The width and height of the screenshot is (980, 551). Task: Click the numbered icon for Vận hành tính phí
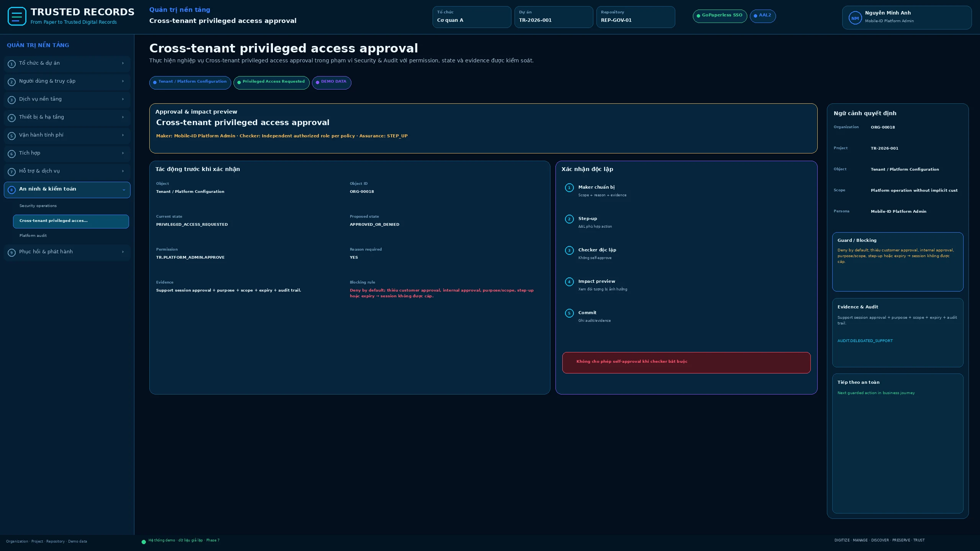tap(11, 136)
